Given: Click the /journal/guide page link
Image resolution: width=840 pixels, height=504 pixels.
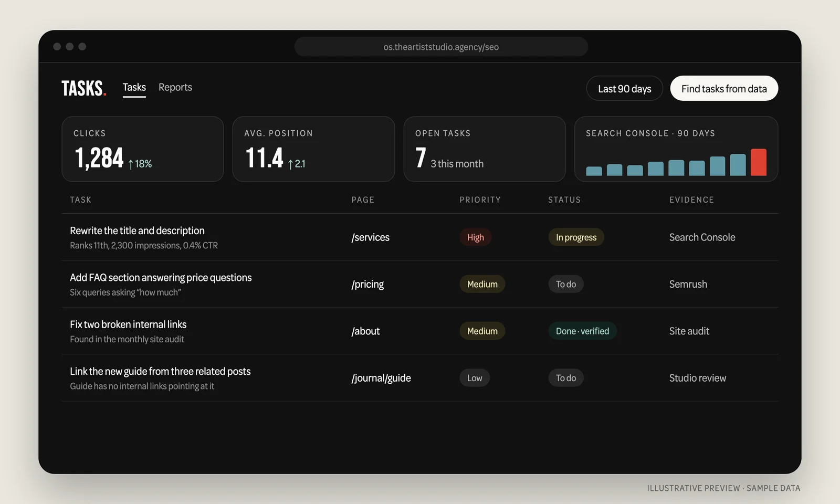Looking at the screenshot, I should (381, 378).
